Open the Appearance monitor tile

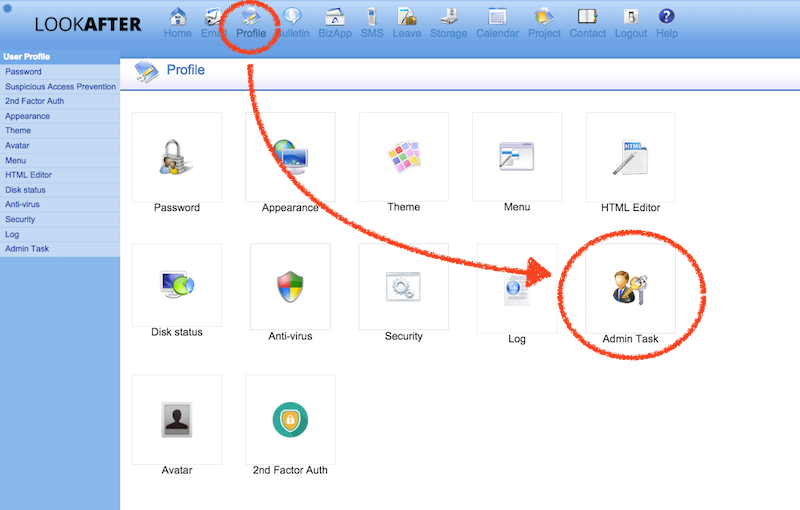pos(290,158)
